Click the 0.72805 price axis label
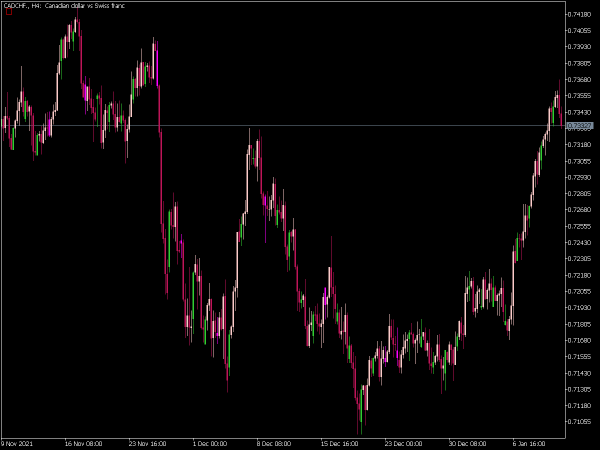This screenshot has width=600, height=450. [579, 194]
